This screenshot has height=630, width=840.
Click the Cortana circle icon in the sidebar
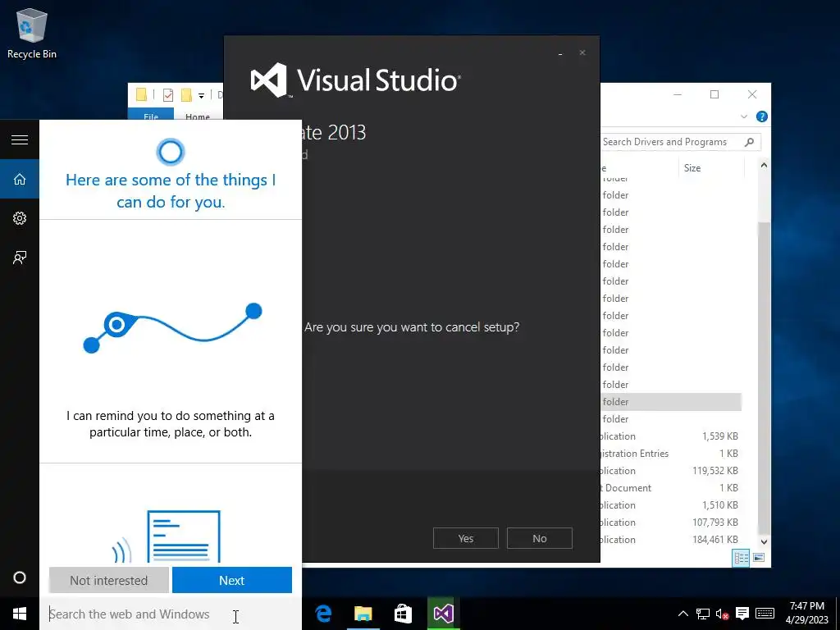tap(20, 577)
